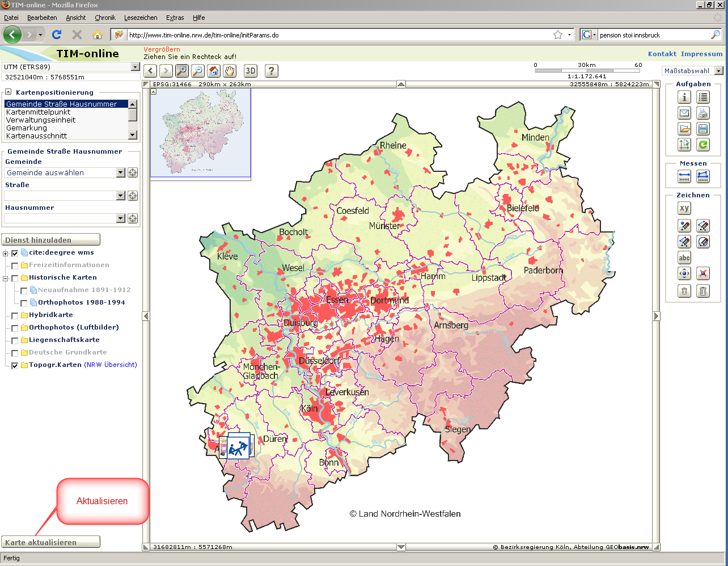This screenshot has width=728, height=566.
Task: Select the zoom-in magnifier tool
Action: pos(181,71)
